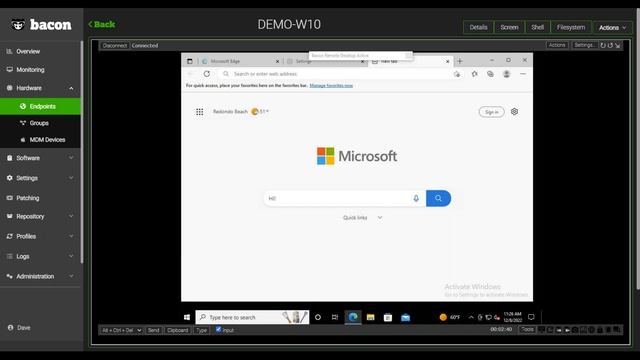Expand the Repository section chevron
This screenshot has width=640, height=360.
(71, 216)
